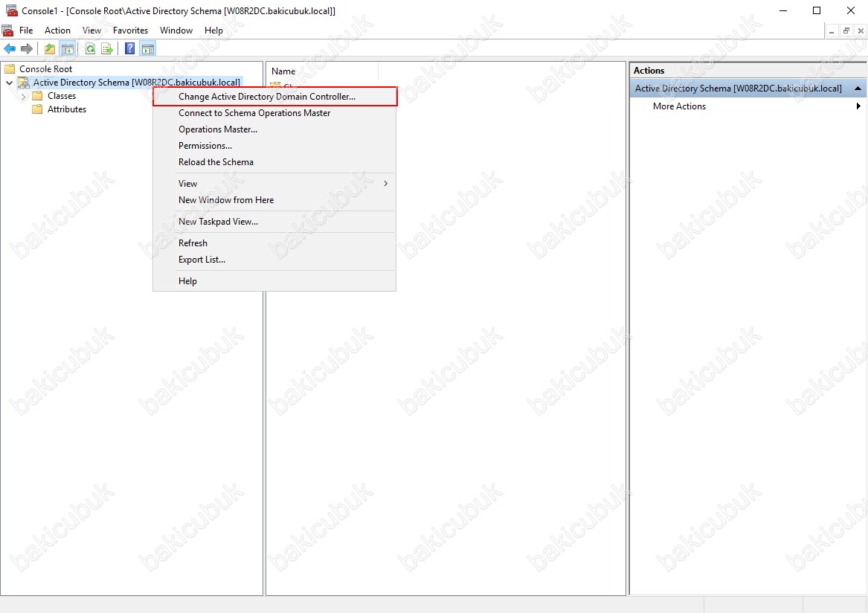Click the Name column header
The height and width of the screenshot is (613, 868).
click(323, 71)
